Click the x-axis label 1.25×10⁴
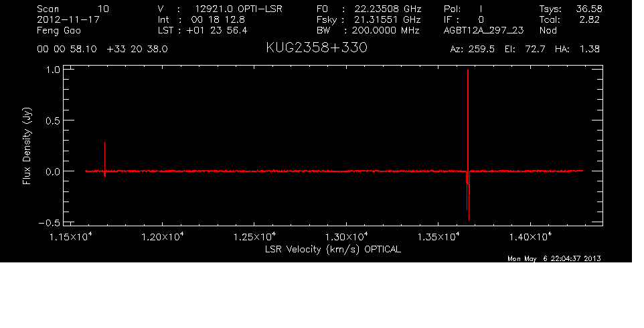644x328 pixels. [254, 237]
